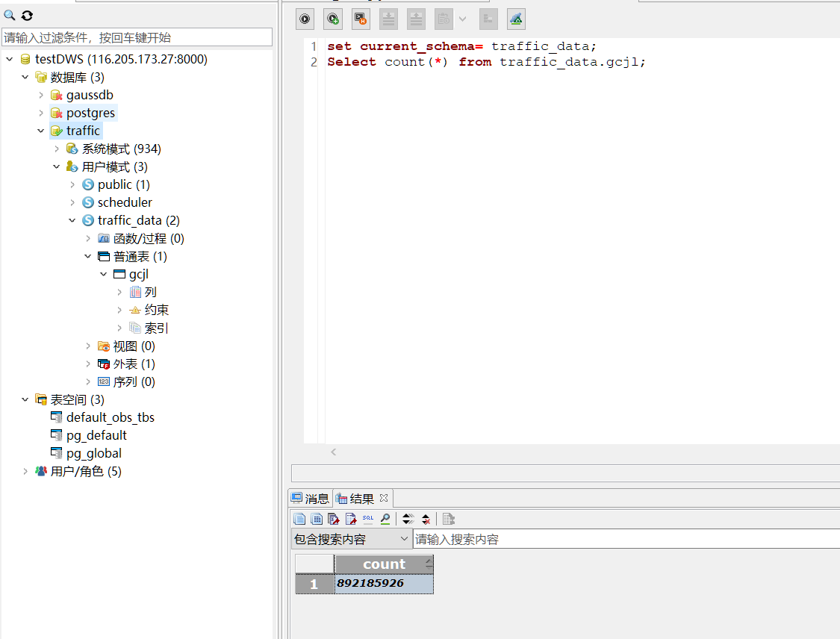The width and height of the screenshot is (840, 639).
Task: Click SQL line 1 set current_schema
Action: (x=461, y=46)
